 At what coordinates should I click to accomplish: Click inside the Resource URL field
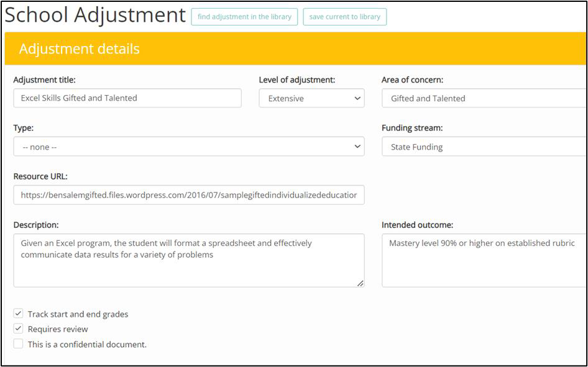[189, 195]
